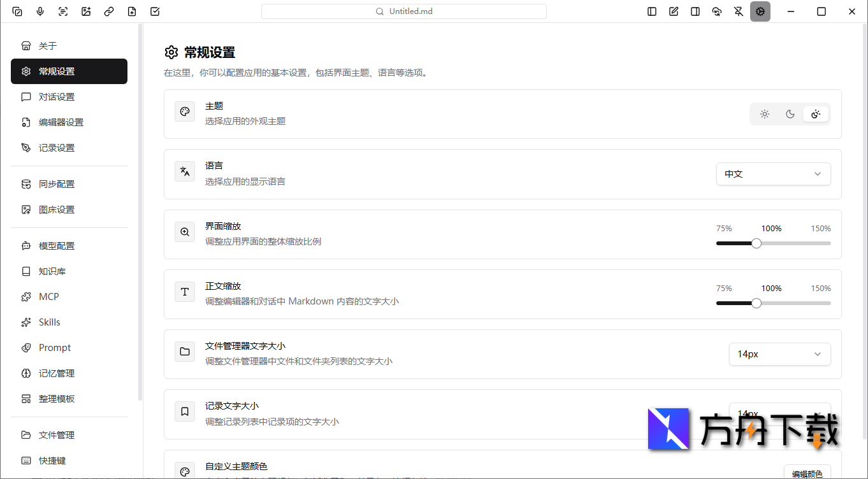Open the 快捷键 settings page
868x479 pixels.
pyautogui.click(x=53, y=460)
